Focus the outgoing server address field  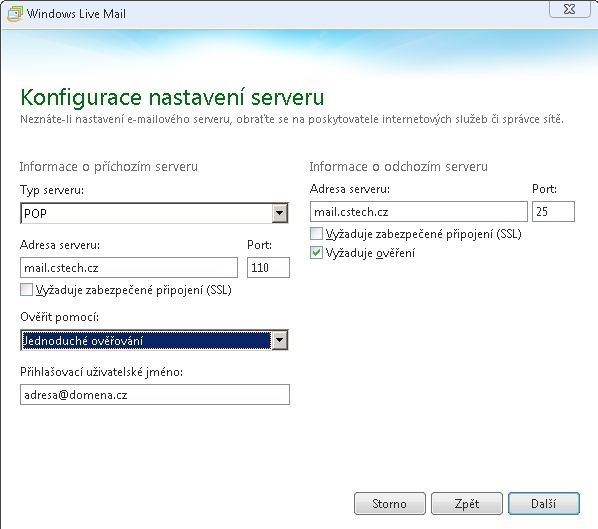tap(419, 211)
